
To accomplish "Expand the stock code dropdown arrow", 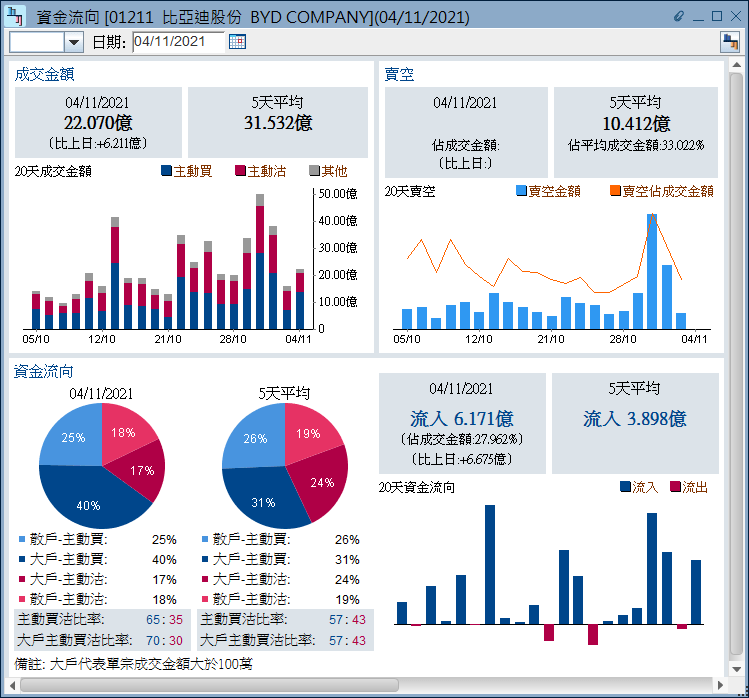I will point(73,42).
